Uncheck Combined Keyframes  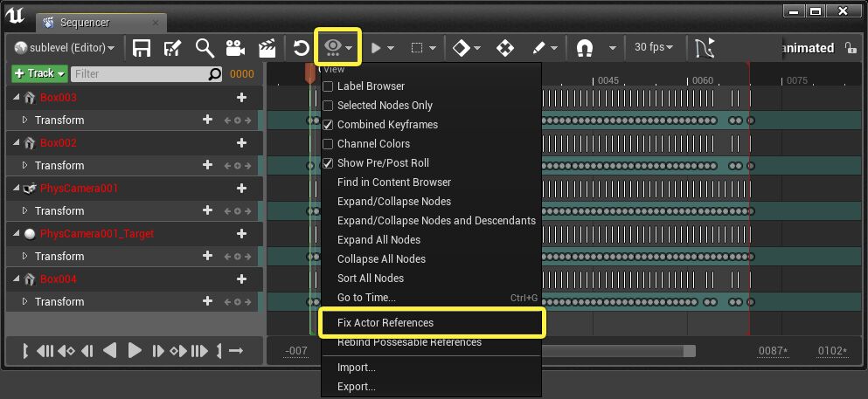pyautogui.click(x=328, y=124)
